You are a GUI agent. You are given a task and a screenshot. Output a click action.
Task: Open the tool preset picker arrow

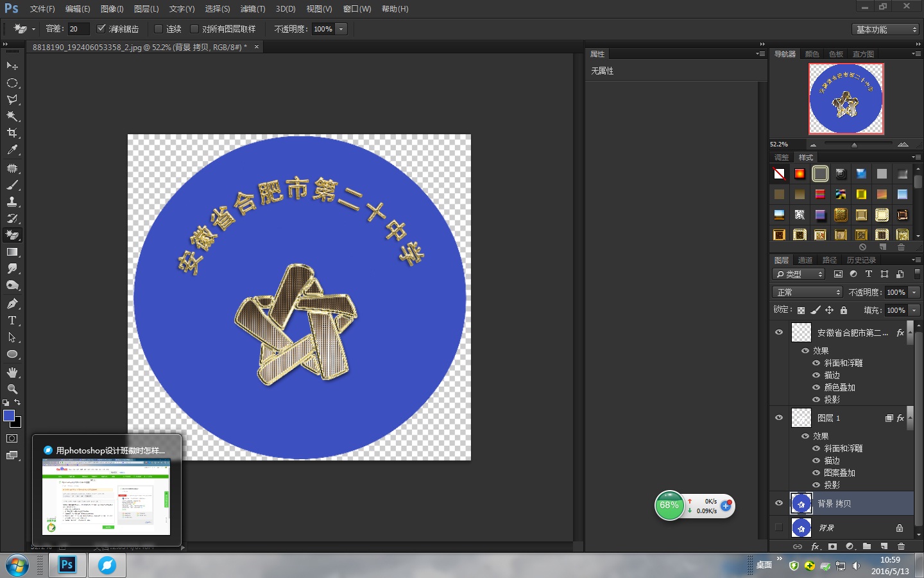point(33,30)
